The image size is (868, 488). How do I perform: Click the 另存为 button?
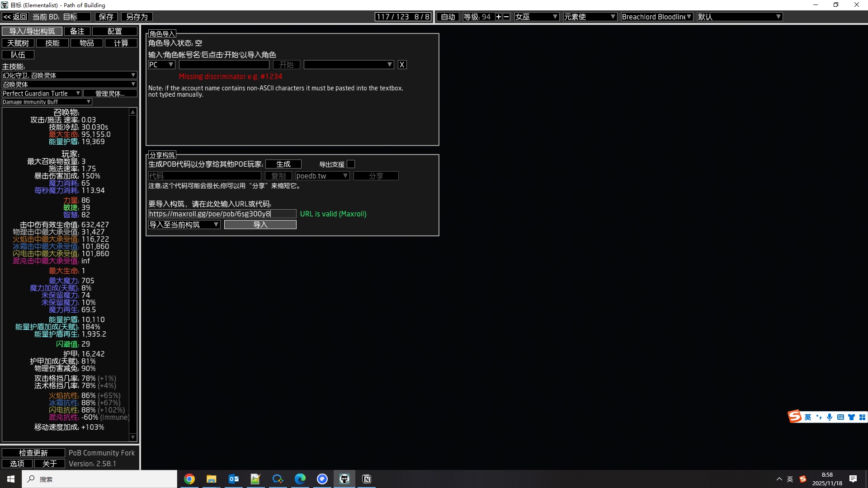(x=137, y=17)
